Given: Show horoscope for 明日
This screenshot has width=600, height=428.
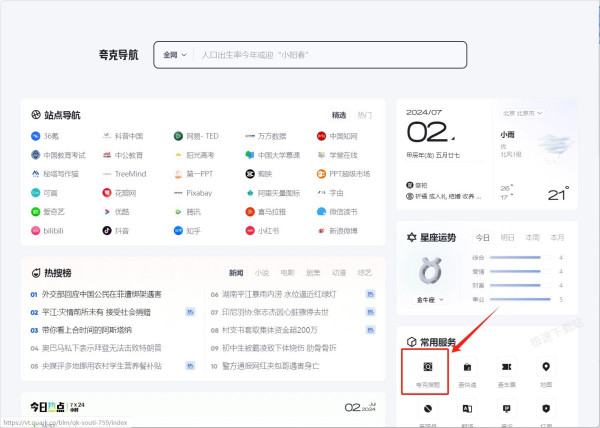Looking at the screenshot, I should point(507,238).
